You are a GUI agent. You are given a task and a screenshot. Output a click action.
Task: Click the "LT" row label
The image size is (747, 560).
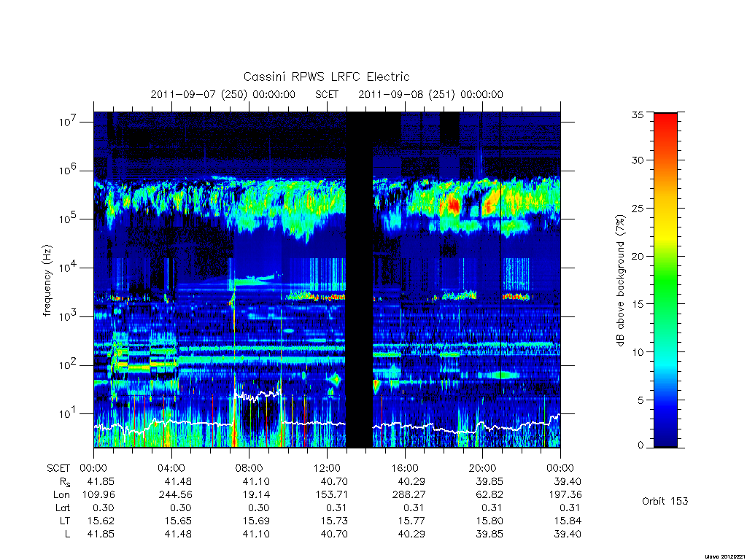coord(65,521)
